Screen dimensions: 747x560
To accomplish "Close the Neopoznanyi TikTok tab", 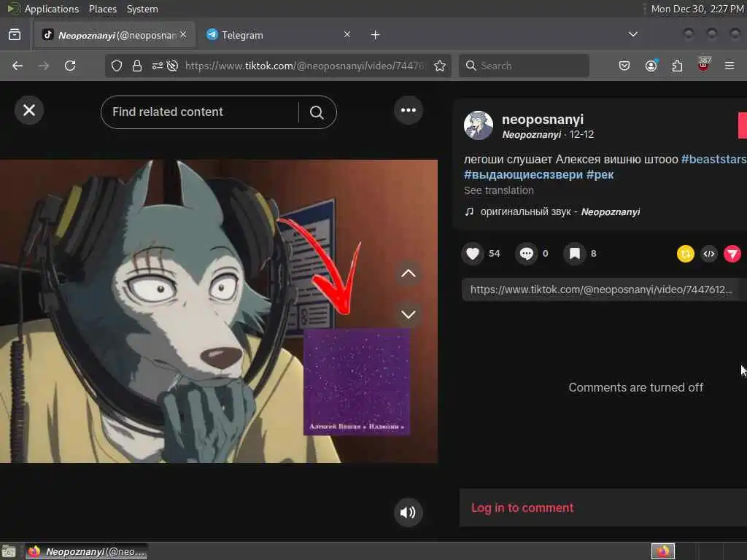I will 183,35.
